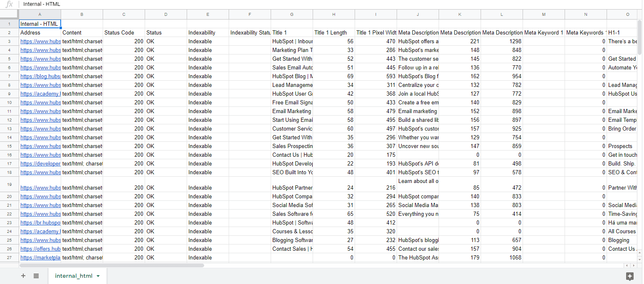Click the vertical scrollbar down arrow

point(640,259)
